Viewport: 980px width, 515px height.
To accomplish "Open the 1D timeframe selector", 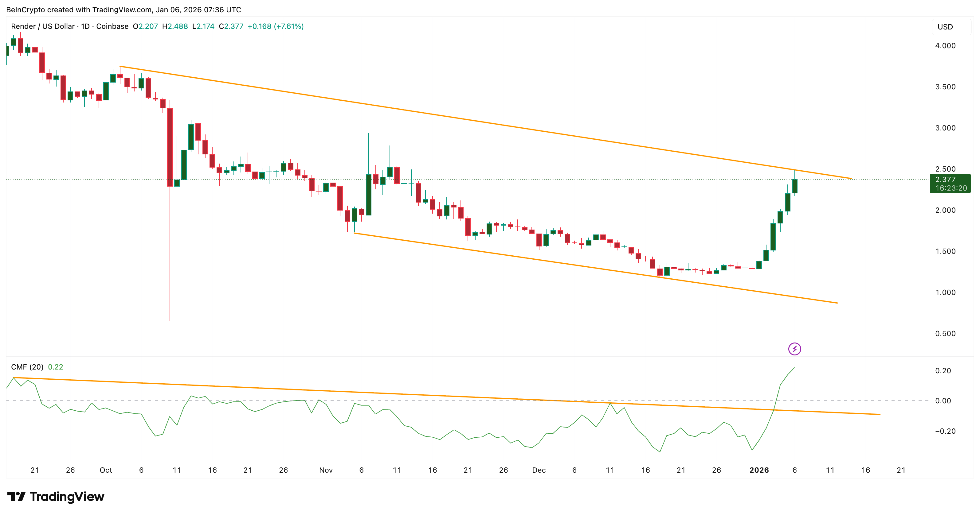I will click(x=86, y=27).
